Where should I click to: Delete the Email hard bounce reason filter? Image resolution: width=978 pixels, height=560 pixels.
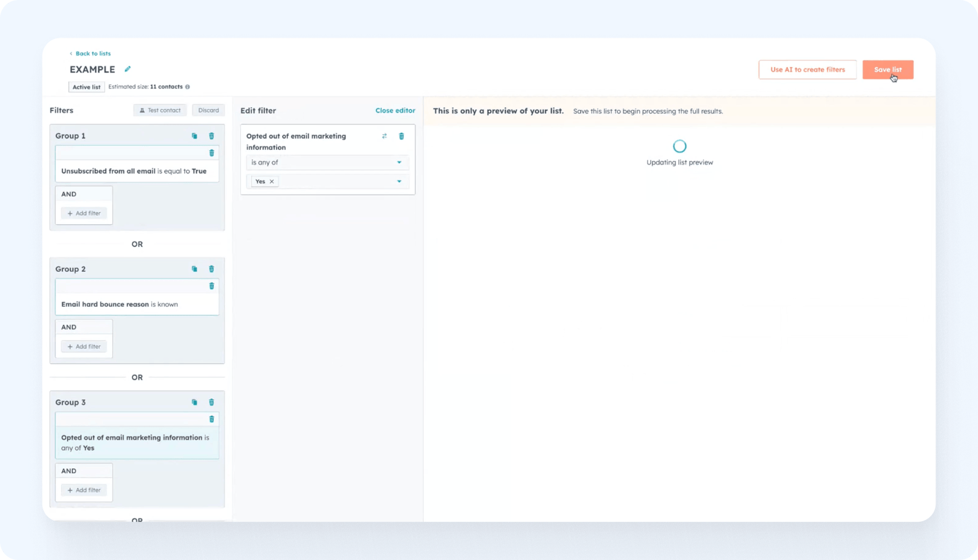pos(211,286)
